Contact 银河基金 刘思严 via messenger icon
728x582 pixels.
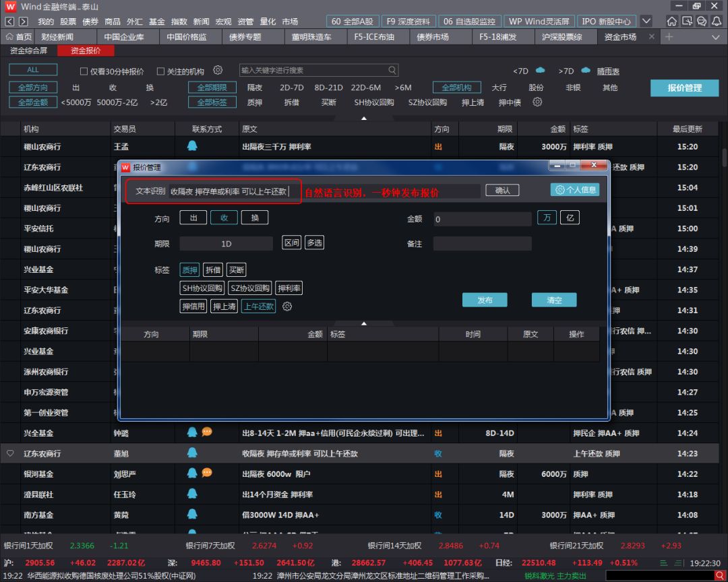tap(191, 474)
